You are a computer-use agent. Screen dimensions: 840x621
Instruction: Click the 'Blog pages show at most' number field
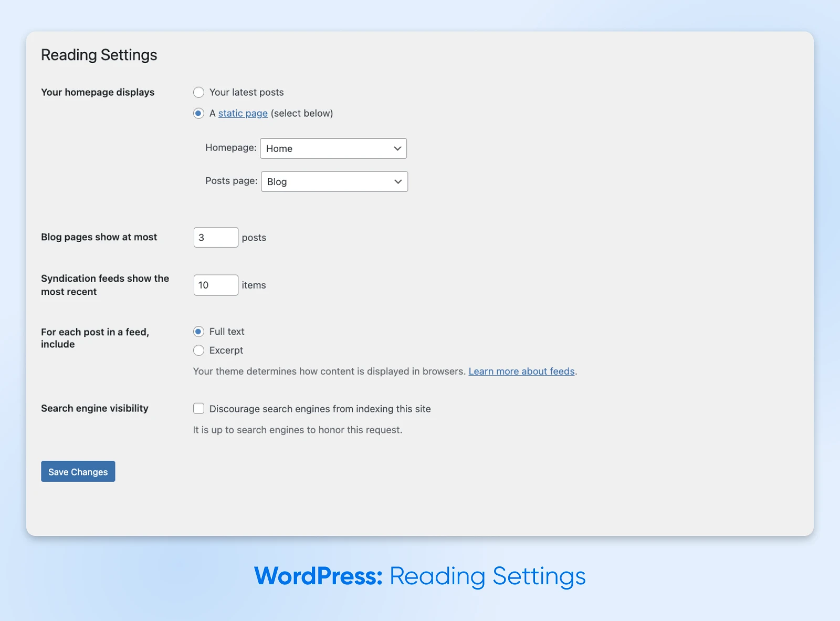215,237
